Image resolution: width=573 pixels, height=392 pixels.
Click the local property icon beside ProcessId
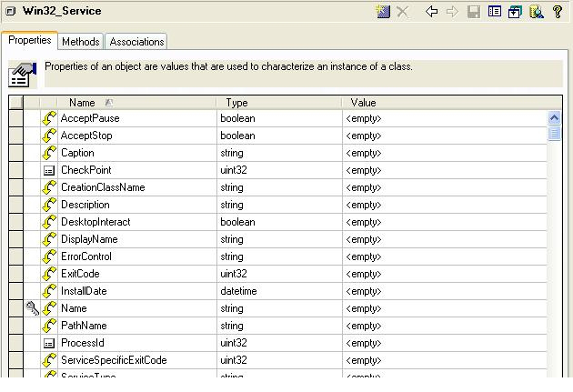(49, 343)
